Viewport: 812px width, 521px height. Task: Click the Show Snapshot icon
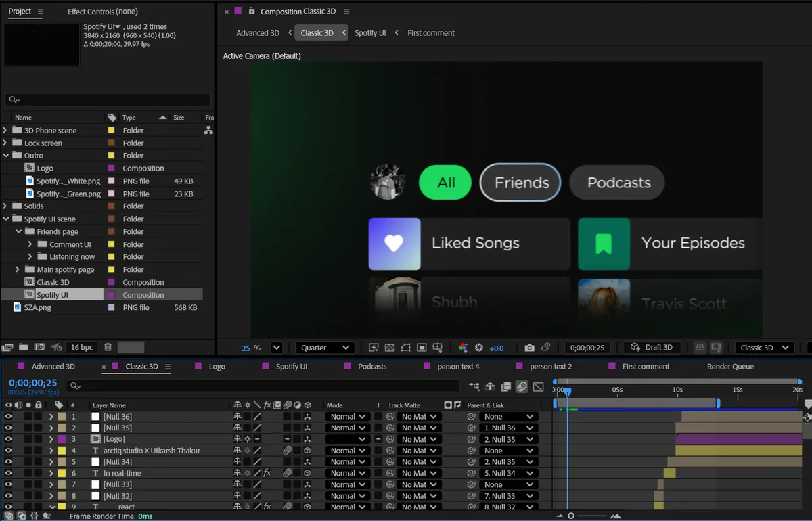pos(545,348)
